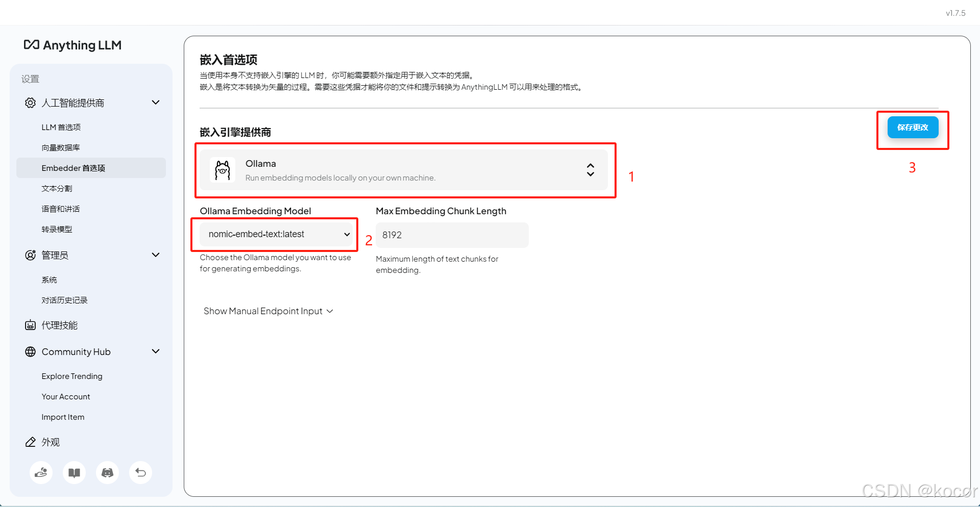
Task: Open the Ollama embedding provider selector
Action: [x=404, y=170]
